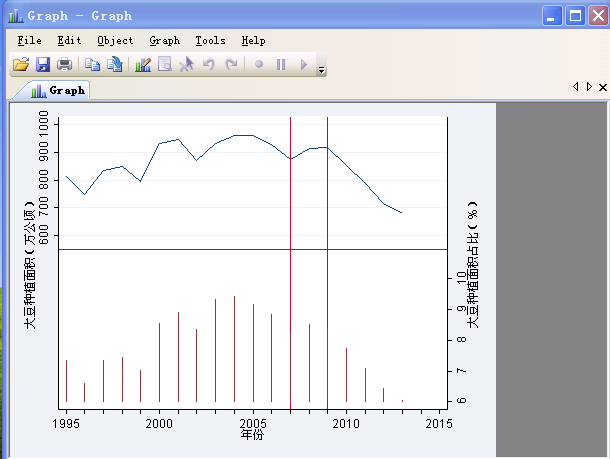Click the Open file folder icon
Screen dimensions: 610x459
point(20,65)
